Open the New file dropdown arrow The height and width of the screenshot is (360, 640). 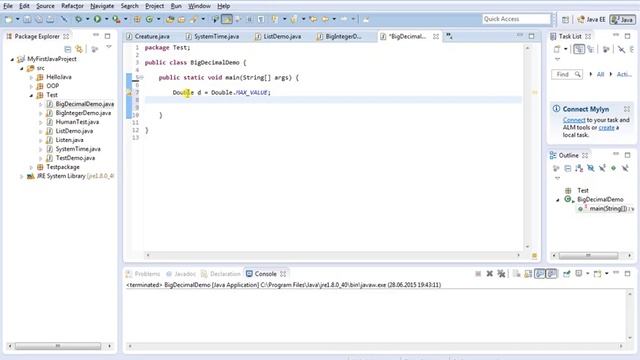point(18,19)
